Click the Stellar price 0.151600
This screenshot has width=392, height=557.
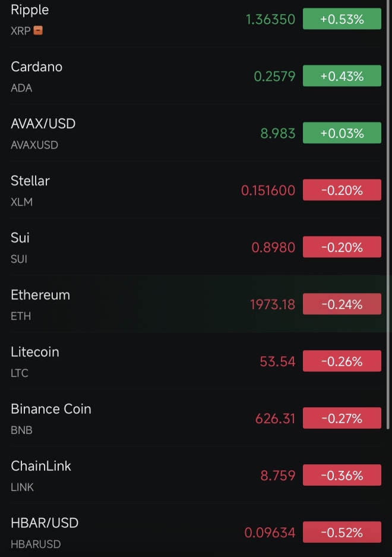(x=268, y=190)
